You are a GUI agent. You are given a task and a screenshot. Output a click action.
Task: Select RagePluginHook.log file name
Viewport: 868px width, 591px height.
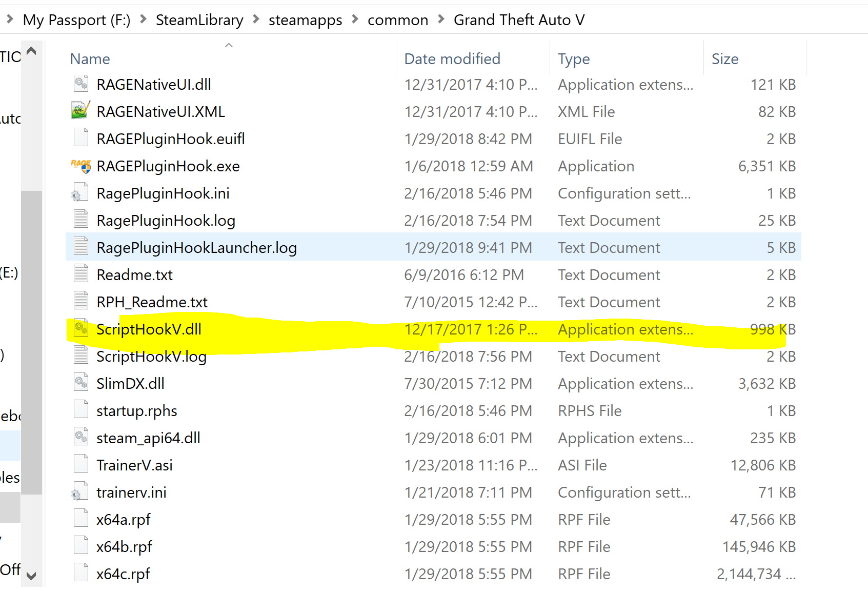[x=166, y=220]
